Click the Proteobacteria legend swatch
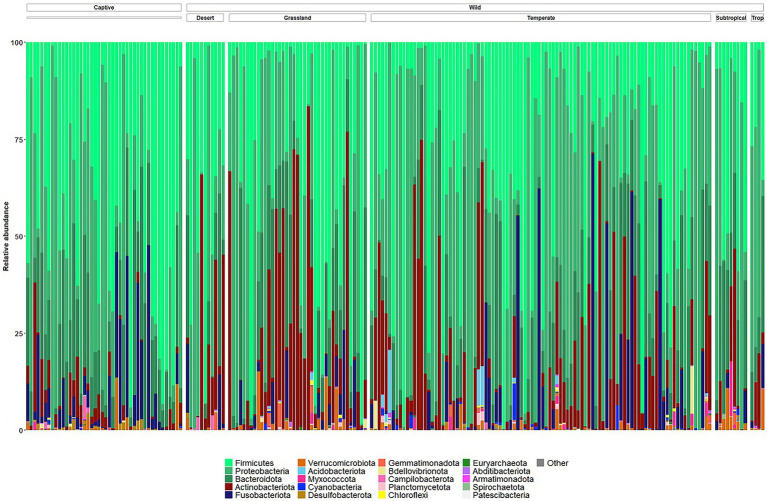Viewport: 767px width, 501px height. click(228, 471)
